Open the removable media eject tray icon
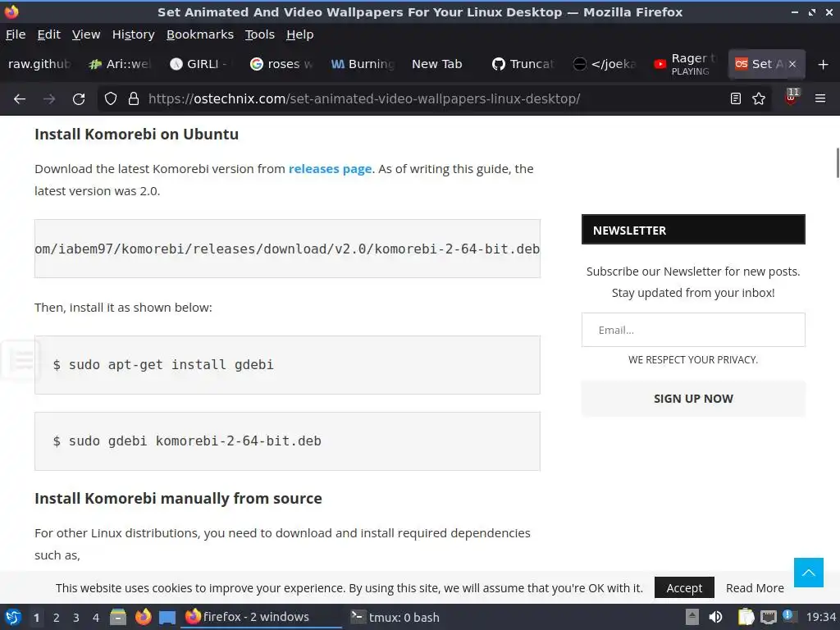This screenshot has width=840, height=630. click(692, 617)
